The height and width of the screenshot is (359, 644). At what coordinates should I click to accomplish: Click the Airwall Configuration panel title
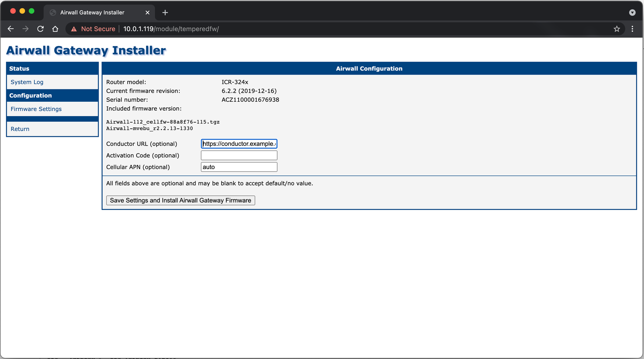coord(369,68)
